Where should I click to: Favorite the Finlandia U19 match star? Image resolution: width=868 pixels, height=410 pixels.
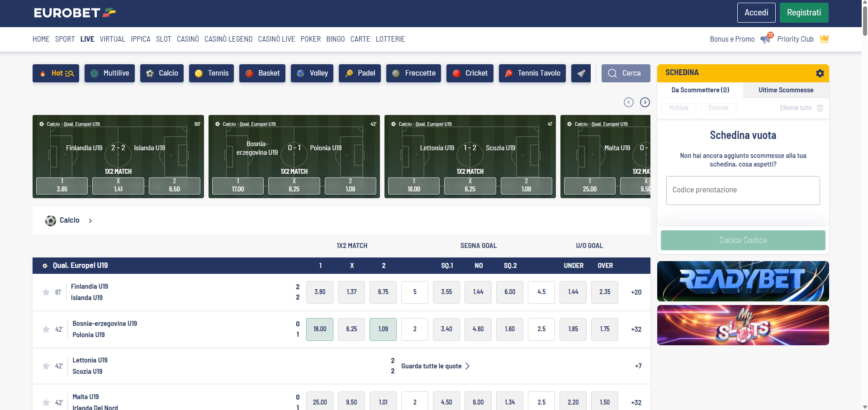point(46,292)
